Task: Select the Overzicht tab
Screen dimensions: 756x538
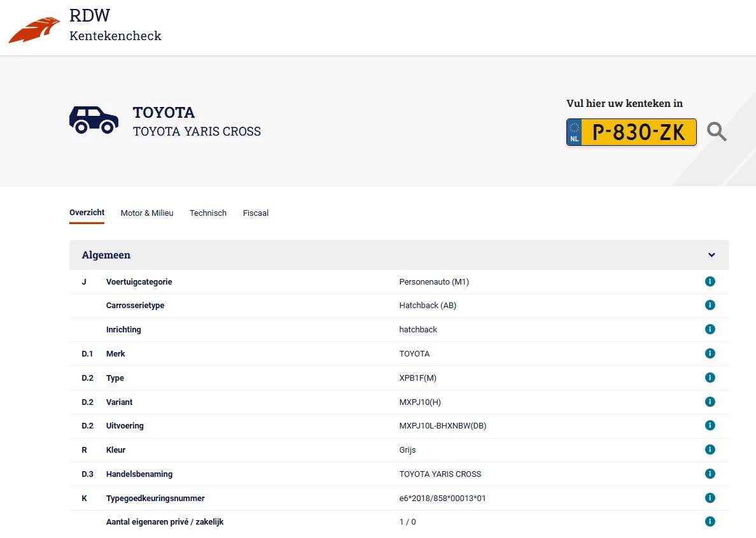Action: tap(87, 213)
